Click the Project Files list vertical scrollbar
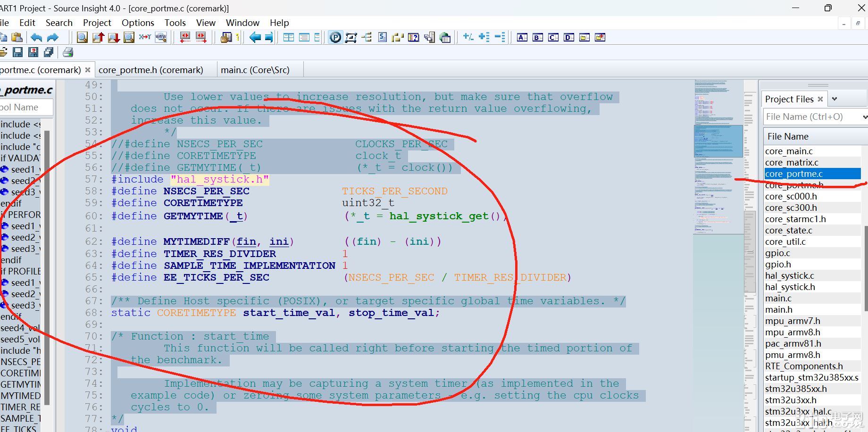This screenshot has height=432, width=868. coord(866,269)
